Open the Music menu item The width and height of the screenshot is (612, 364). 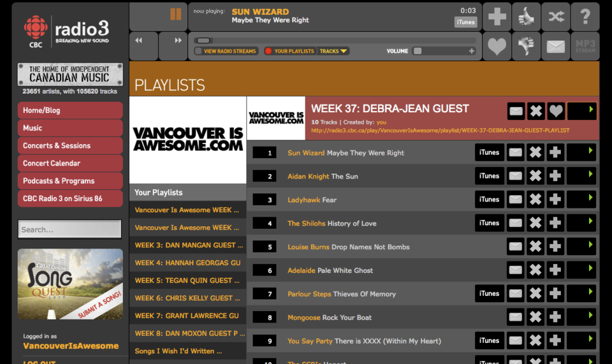[x=70, y=128]
